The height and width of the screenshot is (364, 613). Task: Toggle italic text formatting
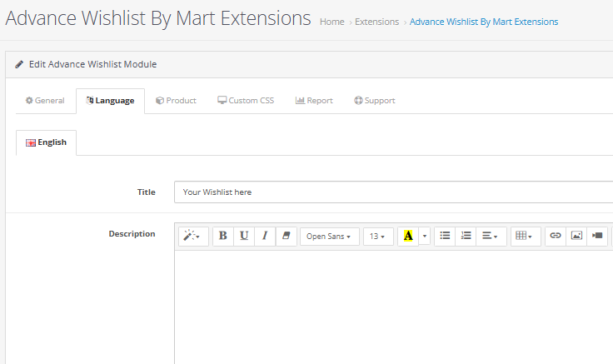click(x=265, y=236)
